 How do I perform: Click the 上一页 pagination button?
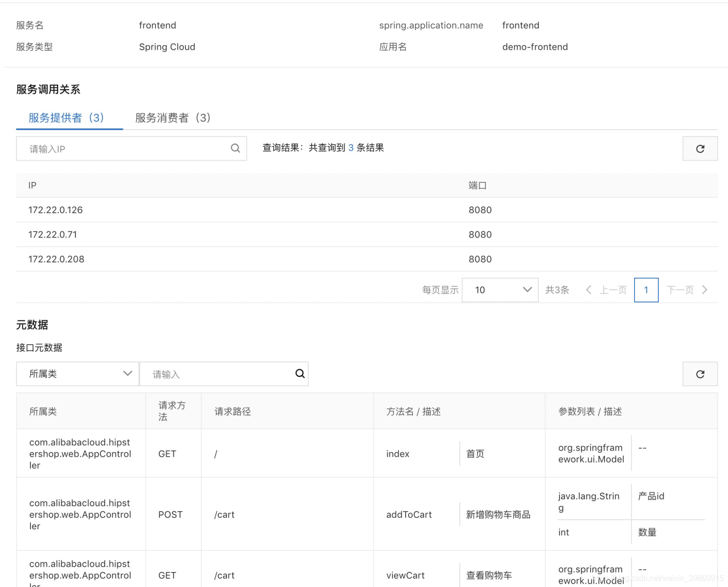tap(613, 290)
